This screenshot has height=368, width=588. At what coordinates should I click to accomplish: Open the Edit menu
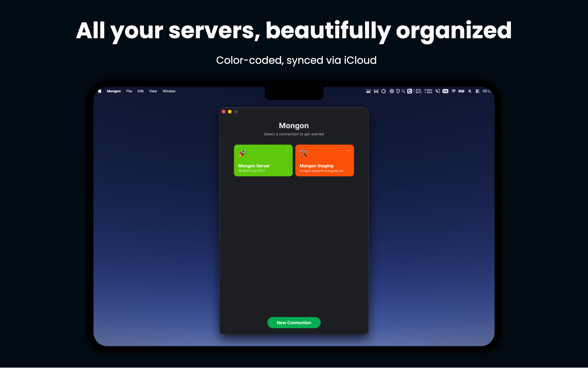point(140,91)
